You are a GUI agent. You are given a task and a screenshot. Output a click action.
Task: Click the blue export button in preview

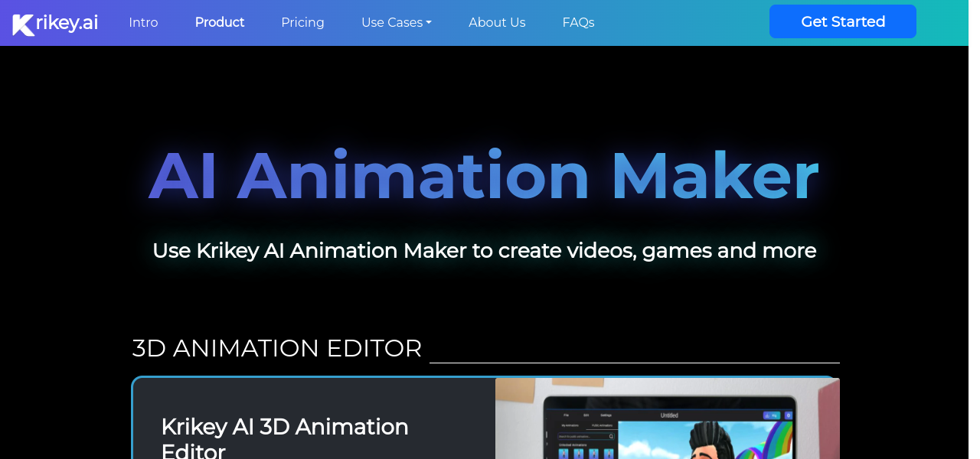pos(771,415)
